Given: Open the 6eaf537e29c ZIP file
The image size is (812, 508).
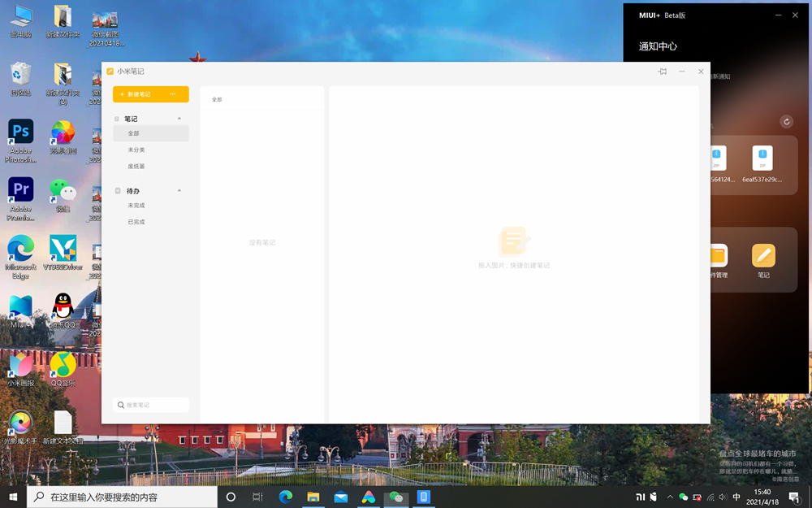Looking at the screenshot, I should [x=762, y=158].
